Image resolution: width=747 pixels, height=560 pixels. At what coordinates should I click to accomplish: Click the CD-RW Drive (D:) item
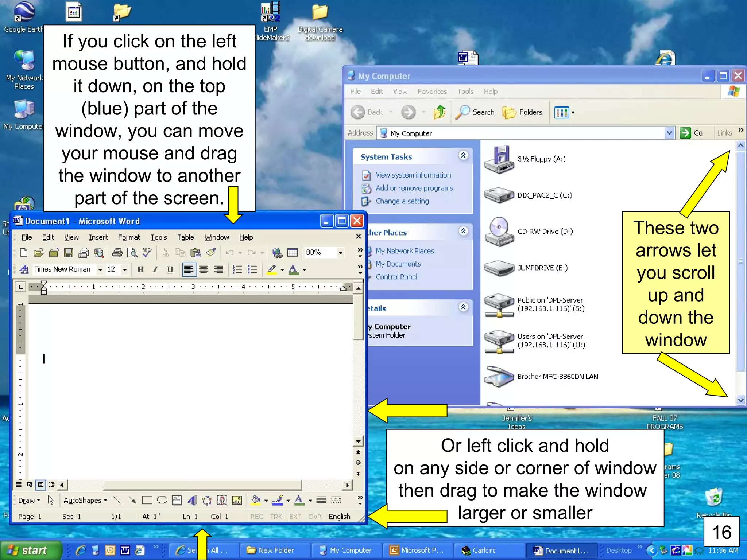(529, 232)
